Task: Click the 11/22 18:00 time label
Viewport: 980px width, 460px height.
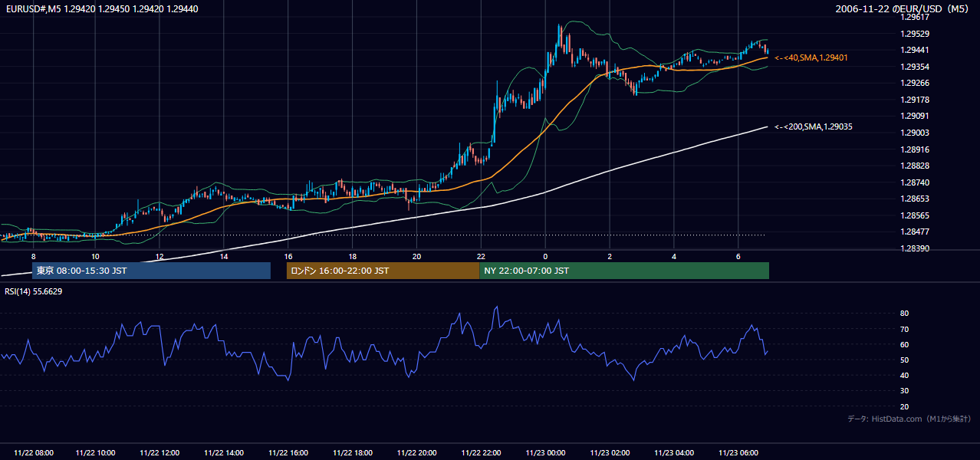Action: 353,453
